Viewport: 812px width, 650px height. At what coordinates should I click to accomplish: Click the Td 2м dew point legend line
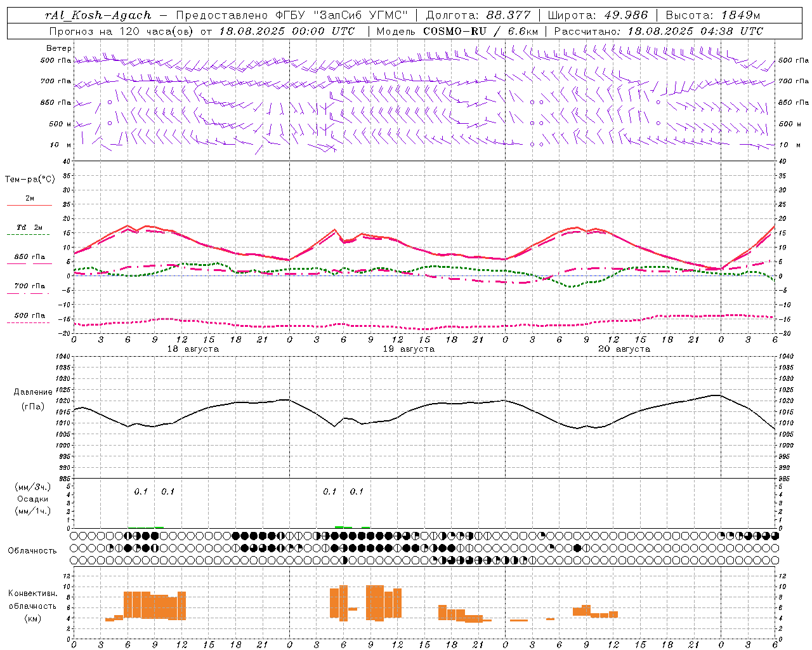click(29, 234)
